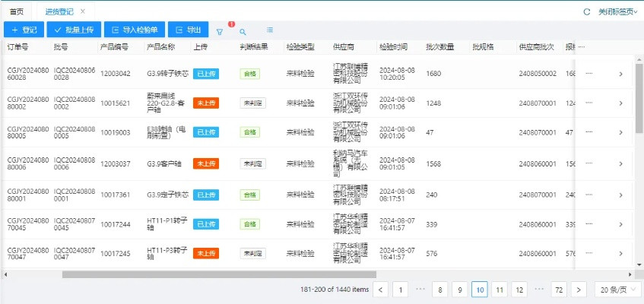The width and height of the screenshot is (644, 304).
Task: Expand the 关闭标签页 dropdown
Action: click(617, 11)
